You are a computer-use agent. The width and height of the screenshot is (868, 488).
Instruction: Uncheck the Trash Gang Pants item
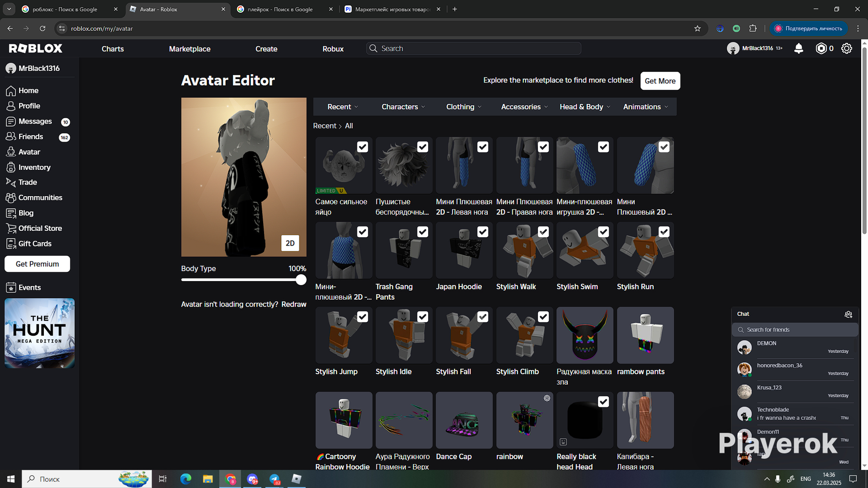pyautogui.click(x=423, y=232)
